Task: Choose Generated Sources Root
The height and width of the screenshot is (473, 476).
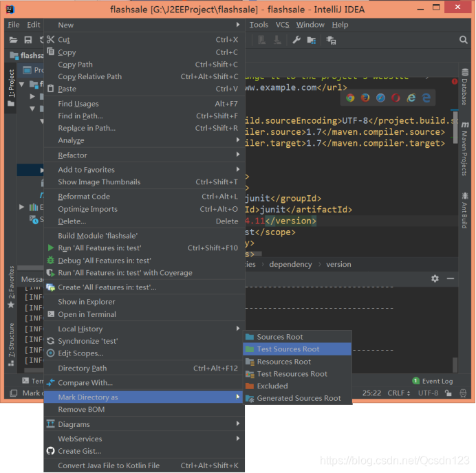Action: [x=297, y=398]
